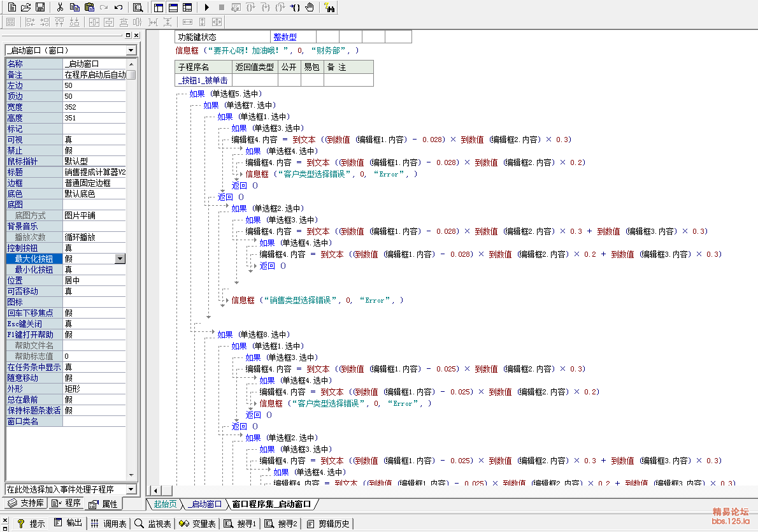Select the 在任务条中显示 property row
758x532 pixels.
[66, 367]
